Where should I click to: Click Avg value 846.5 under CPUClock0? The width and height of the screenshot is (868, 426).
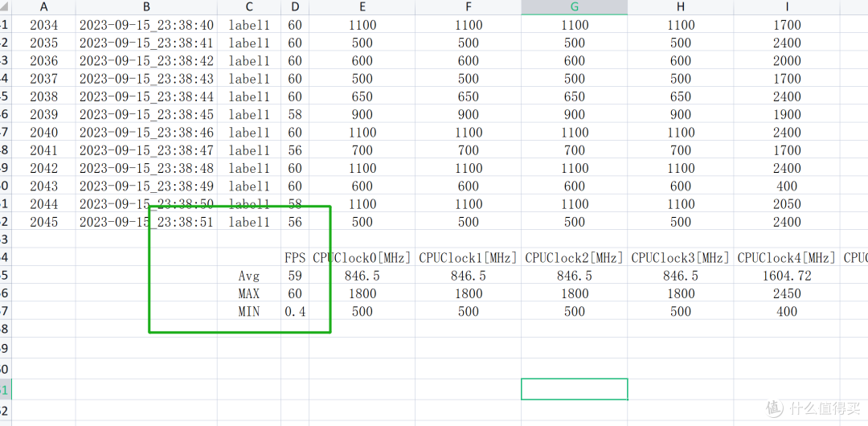pos(362,276)
